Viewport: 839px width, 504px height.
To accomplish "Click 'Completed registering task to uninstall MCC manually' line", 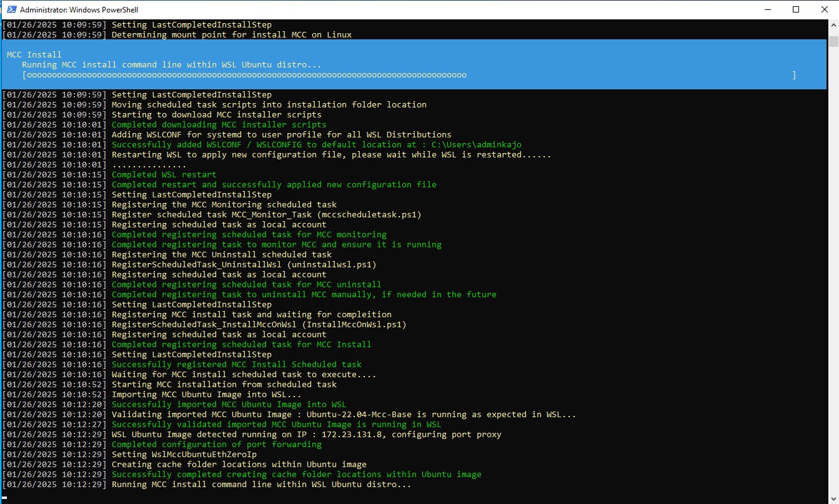I will [x=304, y=295].
